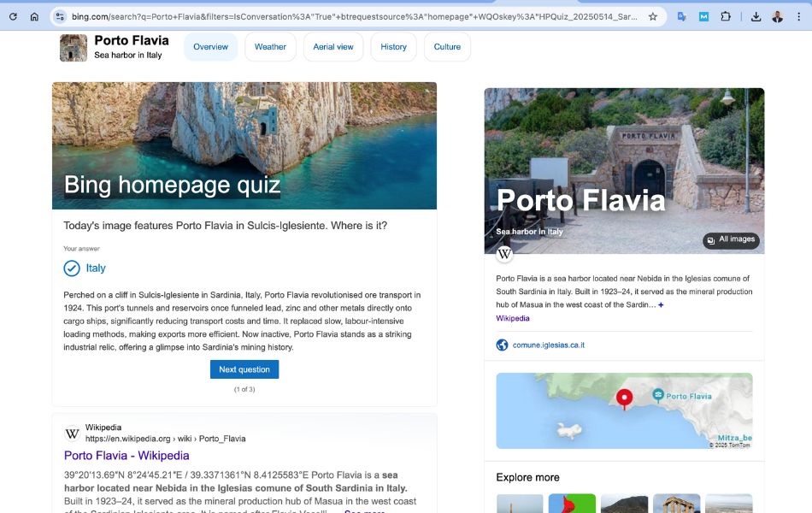Image resolution: width=812 pixels, height=513 pixels.
Task: Click the Wikipedia favicon in search result
Action: [x=72, y=433]
